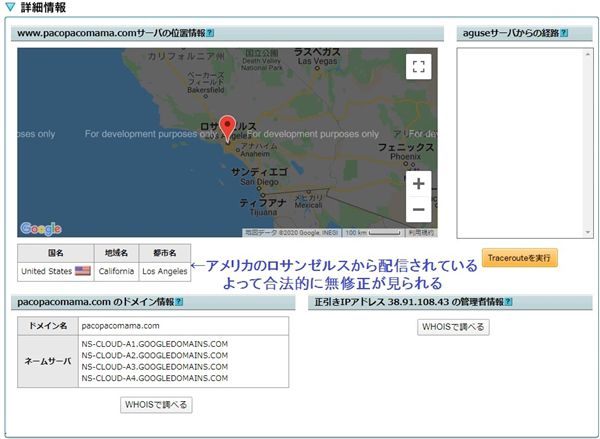The width and height of the screenshot is (600, 439).
Task: Click Mexicali label on map
Action: coord(308,206)
